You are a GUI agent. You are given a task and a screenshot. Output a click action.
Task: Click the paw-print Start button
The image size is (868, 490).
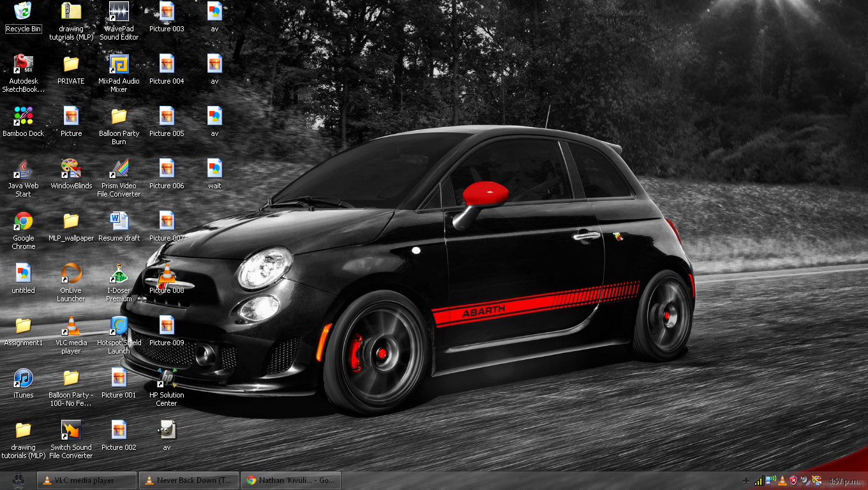[18, 480]
